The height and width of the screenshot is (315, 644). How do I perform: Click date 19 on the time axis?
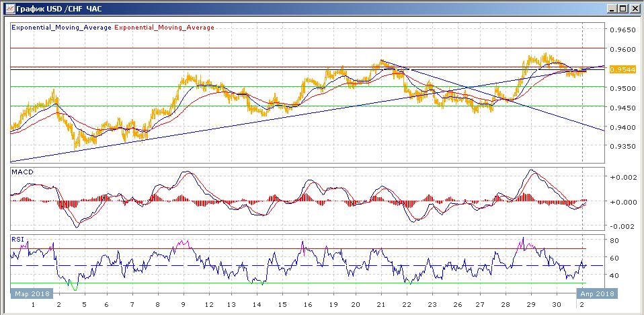click(x=333, y=305)
